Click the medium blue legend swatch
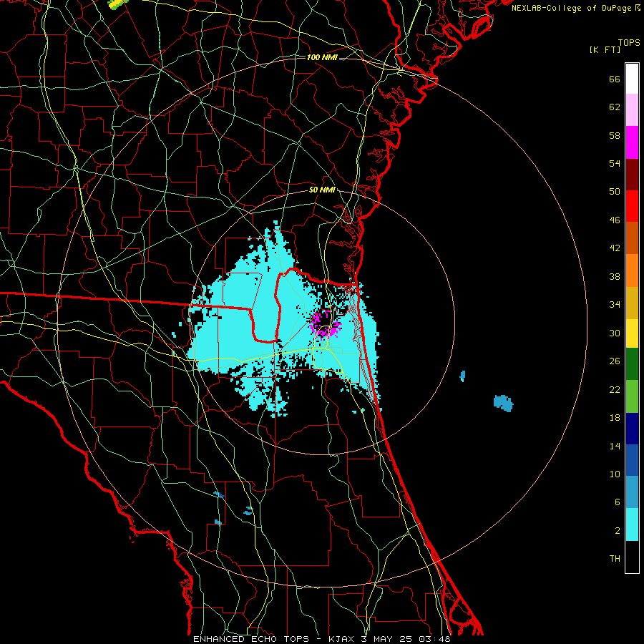Viewport: 644px width, 644px height. [x=632, y=460]
